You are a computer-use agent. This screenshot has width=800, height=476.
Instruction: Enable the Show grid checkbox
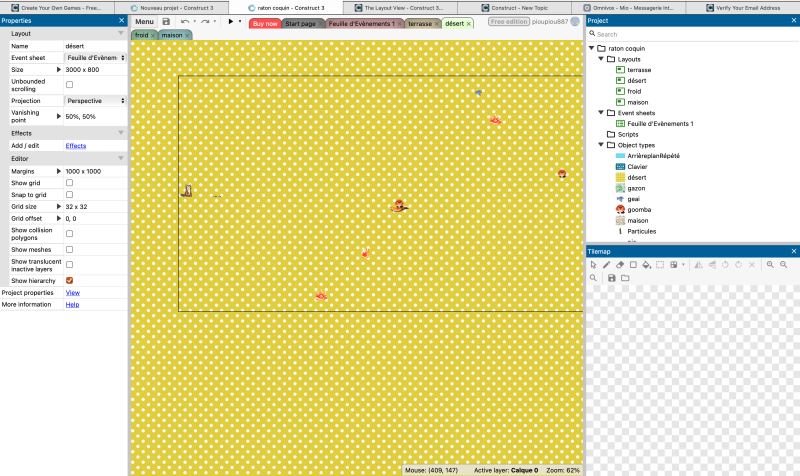click(69, 183)
